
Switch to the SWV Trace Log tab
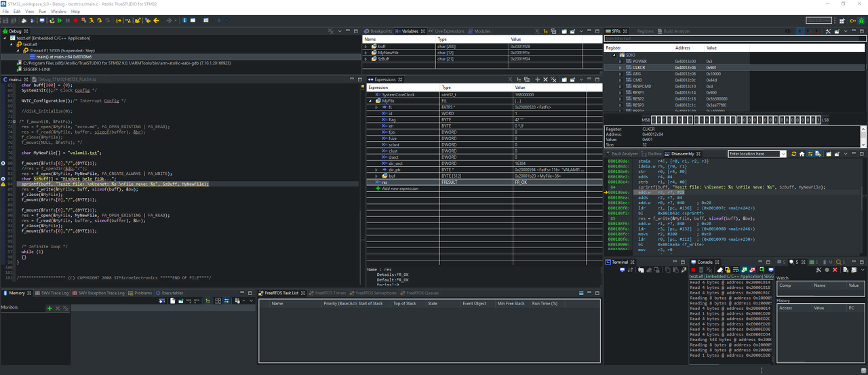(52, 293)
